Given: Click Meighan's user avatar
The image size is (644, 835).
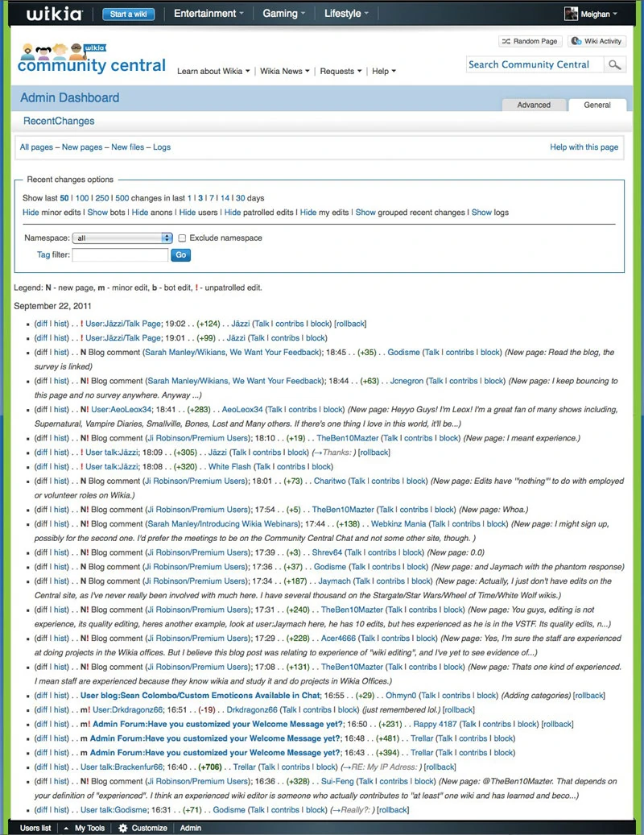Looking at the screenshot, I should 571,14.
